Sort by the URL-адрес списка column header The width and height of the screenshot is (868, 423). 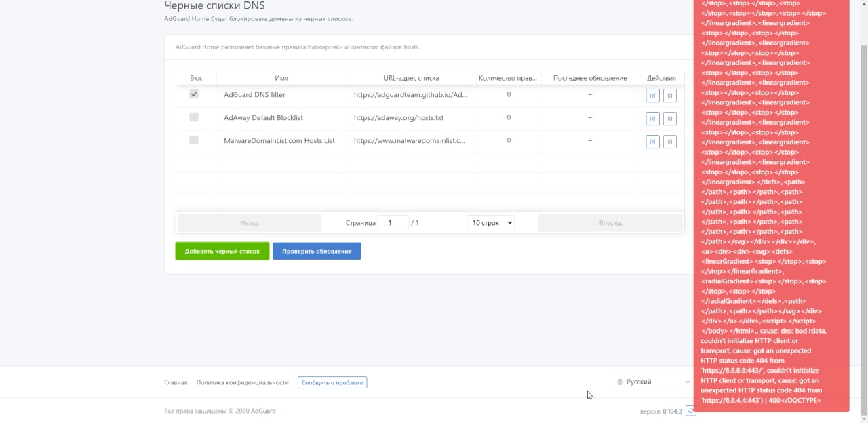(411, 78)
